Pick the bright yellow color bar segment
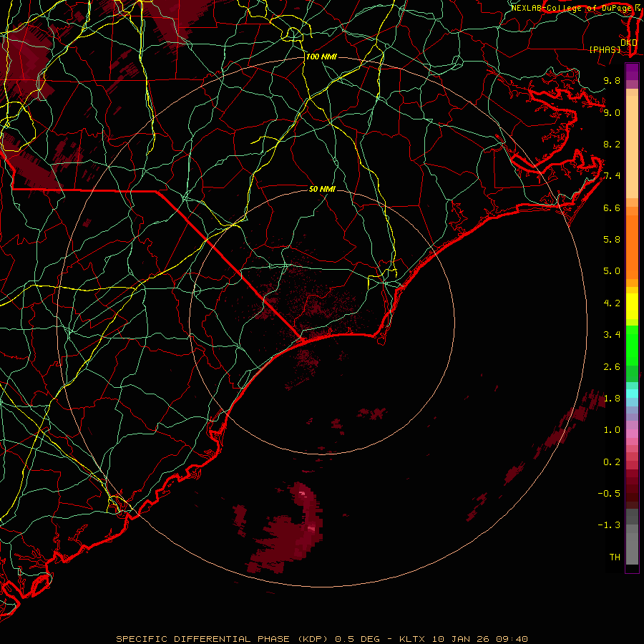 pos(632,306)
